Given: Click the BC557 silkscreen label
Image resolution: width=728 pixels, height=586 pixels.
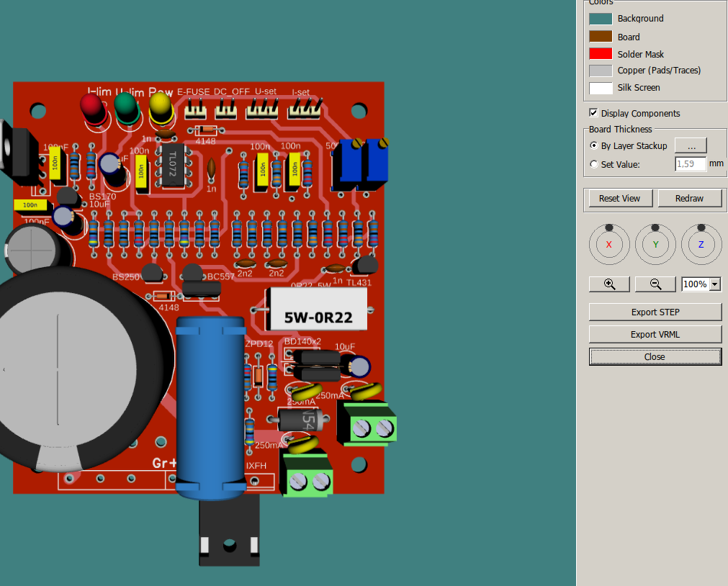Looking at the screenshot, I should pyautogui.click(x=221, y=276).
